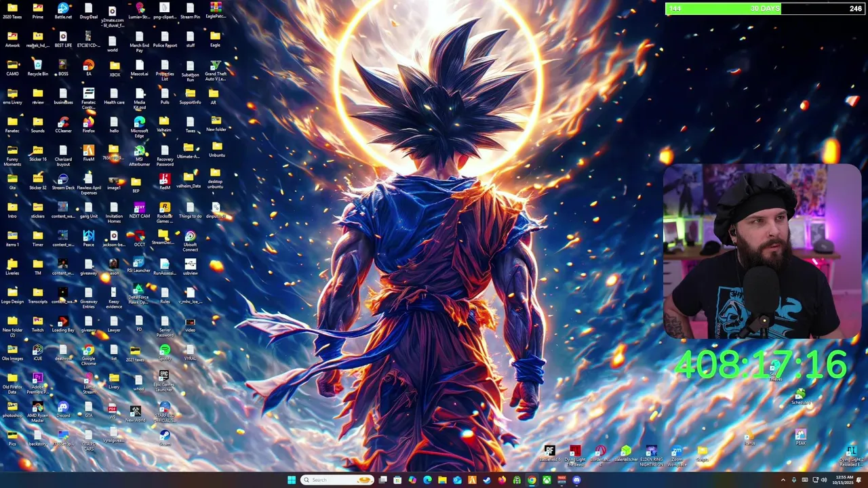Viewport: 868px width, 488px height.
Task: Open the Recovery Password file
Action: coord(165,155)
